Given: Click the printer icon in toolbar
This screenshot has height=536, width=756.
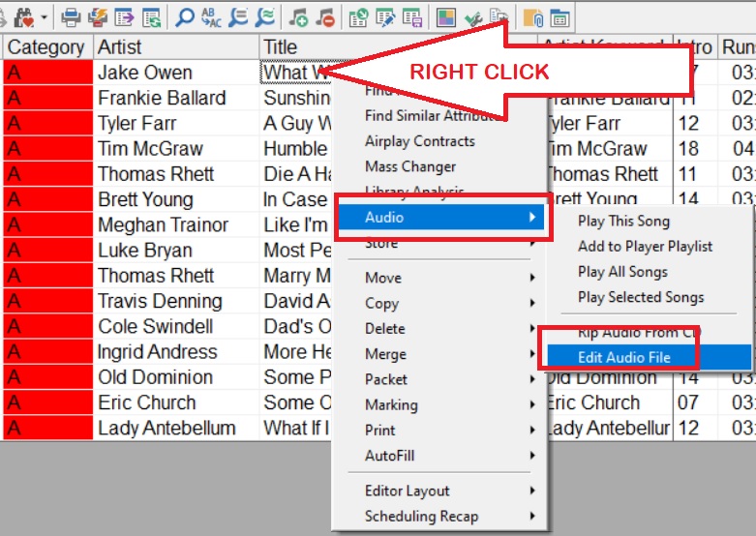Looking at the screenshot, I should pos(71,17).
